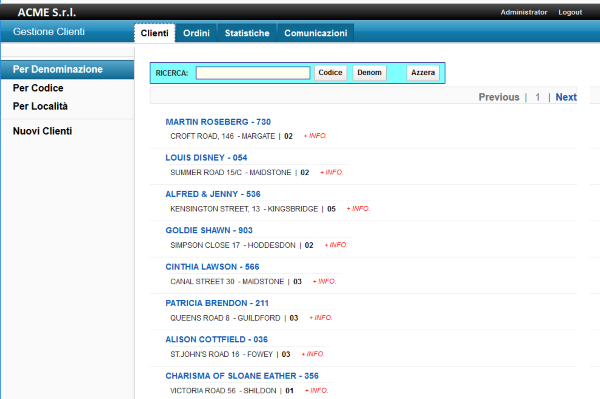Viewport: 600px width, 399px height.
Task: Open the Comunicazioni tab
Action: tap(316, 33)
